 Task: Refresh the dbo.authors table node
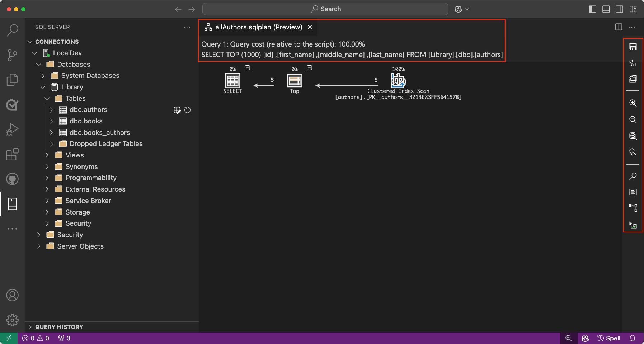tap(187, 110)
